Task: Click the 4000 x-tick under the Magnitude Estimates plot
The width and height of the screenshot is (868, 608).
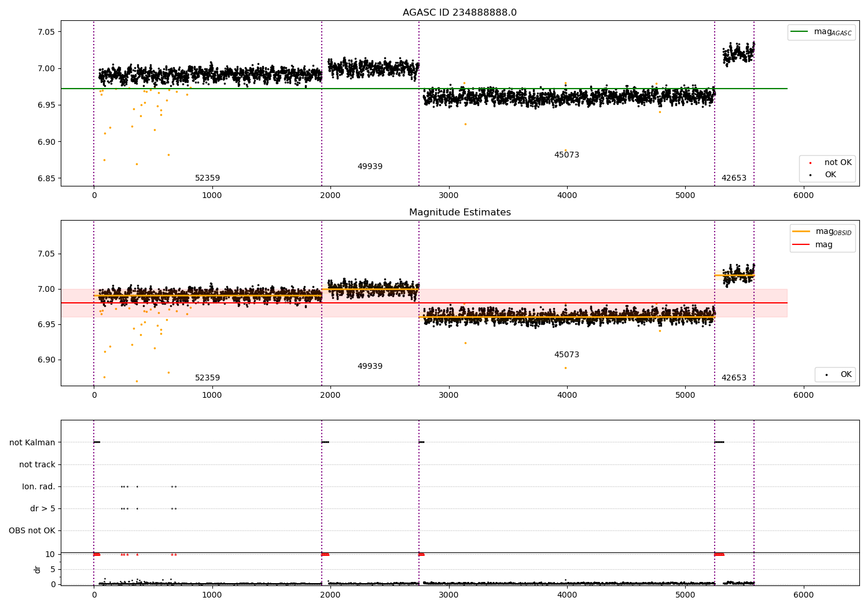Action: pos(567,395)
